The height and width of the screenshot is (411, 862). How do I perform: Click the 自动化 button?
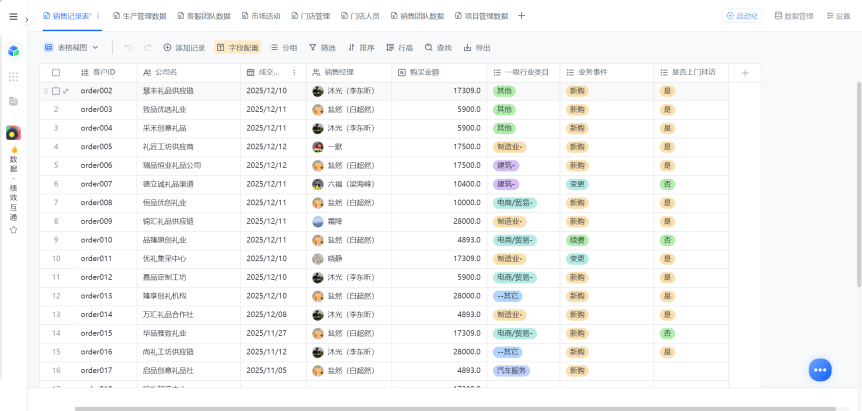point(742,16)
